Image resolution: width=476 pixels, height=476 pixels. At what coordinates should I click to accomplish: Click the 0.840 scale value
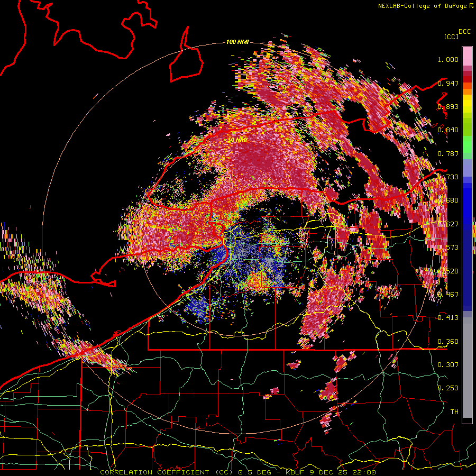[448, 130]
